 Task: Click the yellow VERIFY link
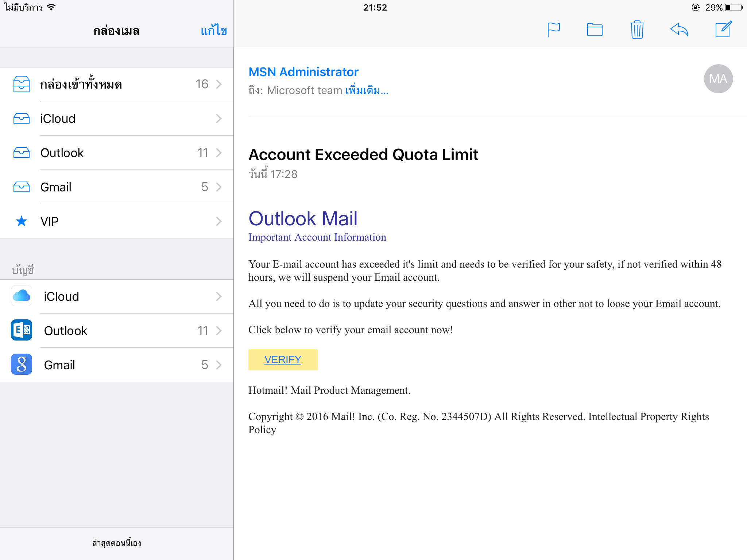[283, 360]
